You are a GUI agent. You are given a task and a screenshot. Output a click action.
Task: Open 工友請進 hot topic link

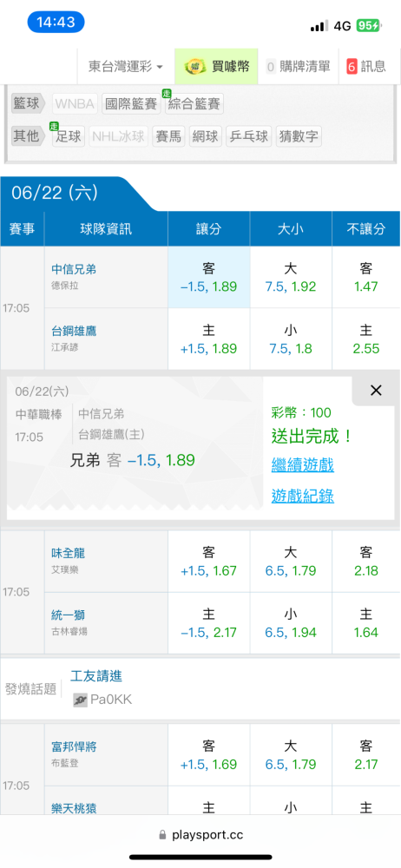click(96, 676)
